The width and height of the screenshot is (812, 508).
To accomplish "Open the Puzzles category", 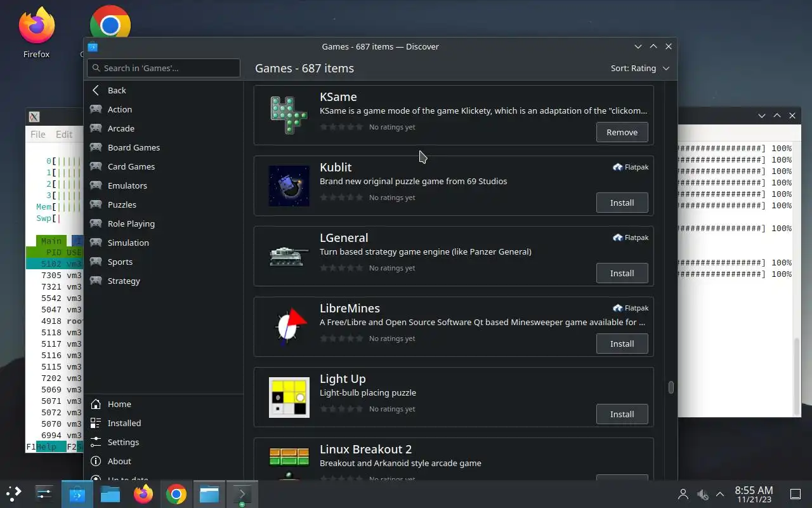I will pyautogui.click(x=163, y=204).
